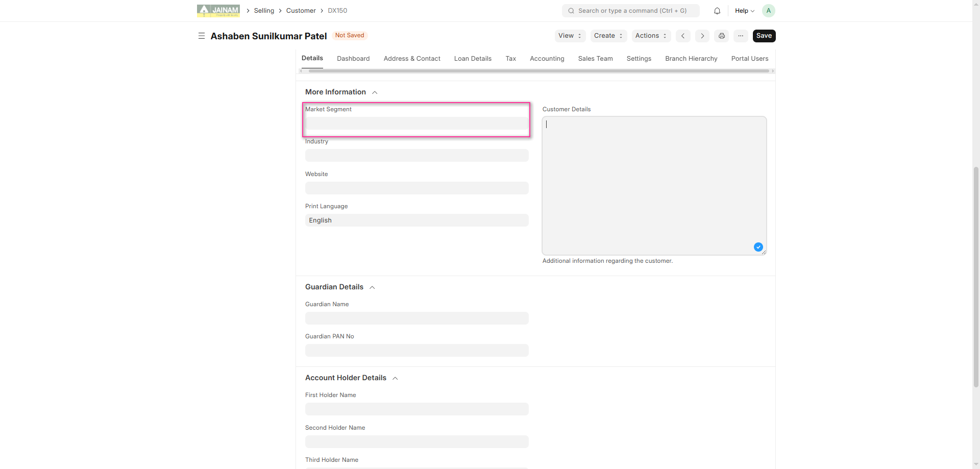Image resolution: width=980 pixels, height=469 pixels.
Task: Open the View dropdown
Action: tap(570, 36)
